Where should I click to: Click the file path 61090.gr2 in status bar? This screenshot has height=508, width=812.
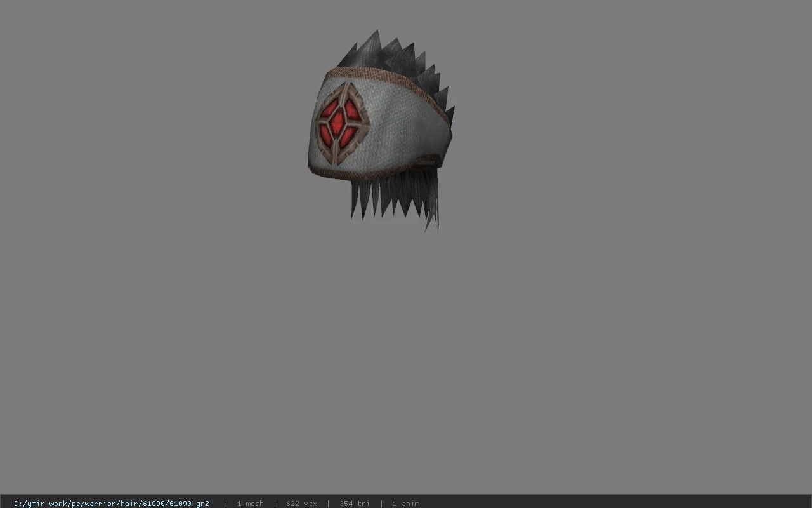(x=112, y=504)
